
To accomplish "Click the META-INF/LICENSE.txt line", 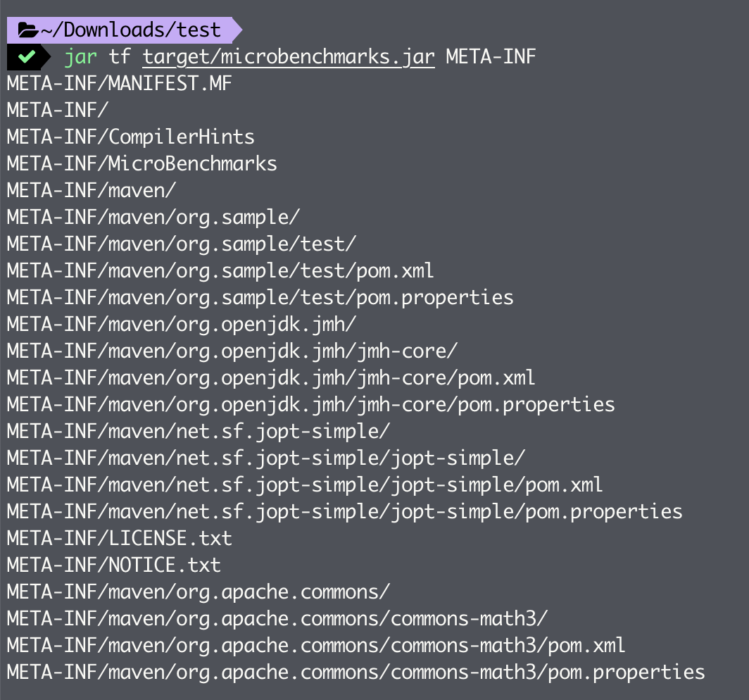I will point(120,539).
